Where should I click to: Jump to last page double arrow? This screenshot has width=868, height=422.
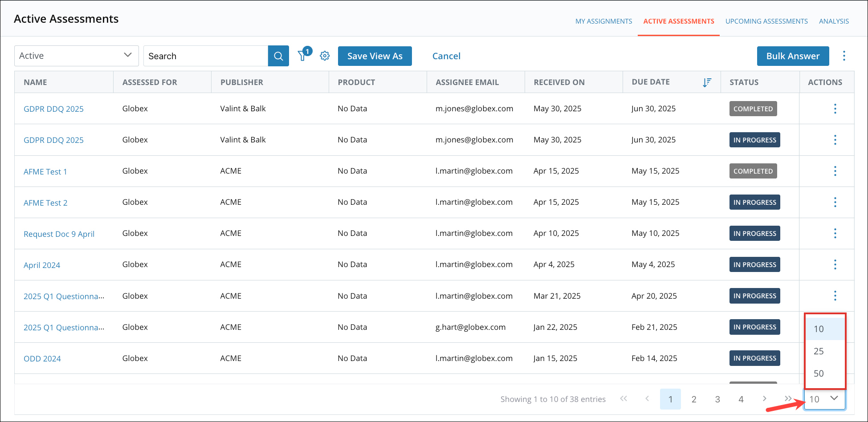(788, 399)
